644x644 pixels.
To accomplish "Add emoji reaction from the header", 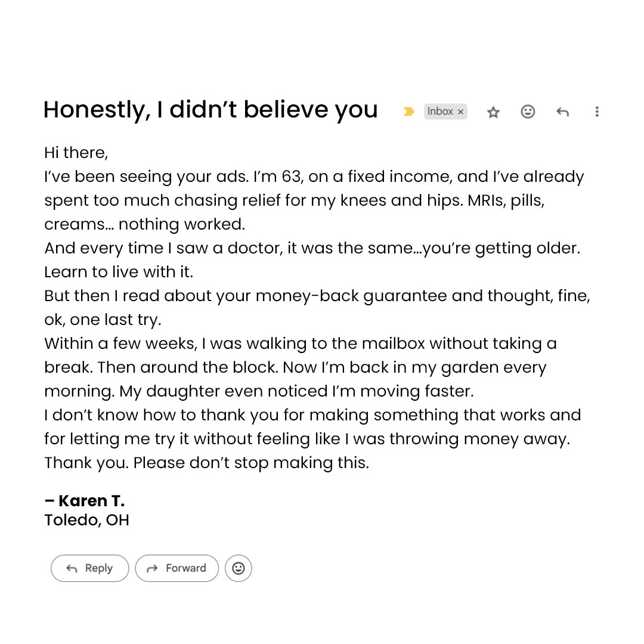I will pos(528,112).
